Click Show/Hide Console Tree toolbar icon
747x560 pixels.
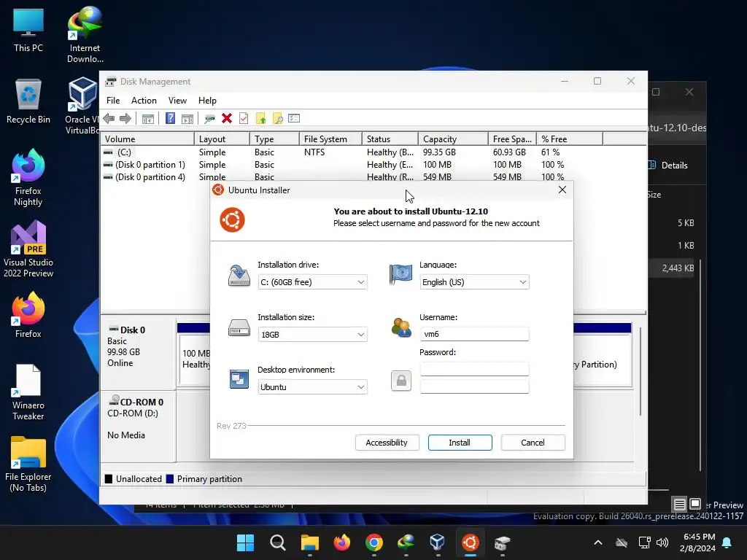tap(148, 119)
